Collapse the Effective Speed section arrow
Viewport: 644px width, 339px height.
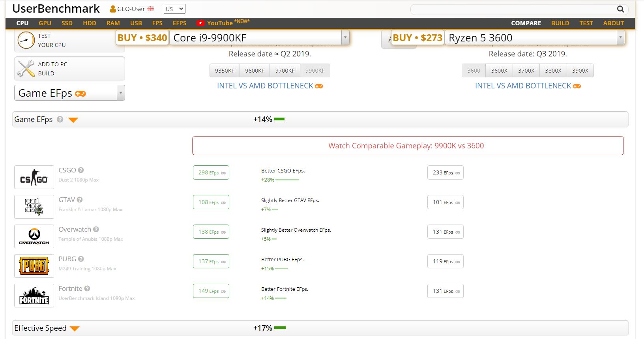click(75, 328)
